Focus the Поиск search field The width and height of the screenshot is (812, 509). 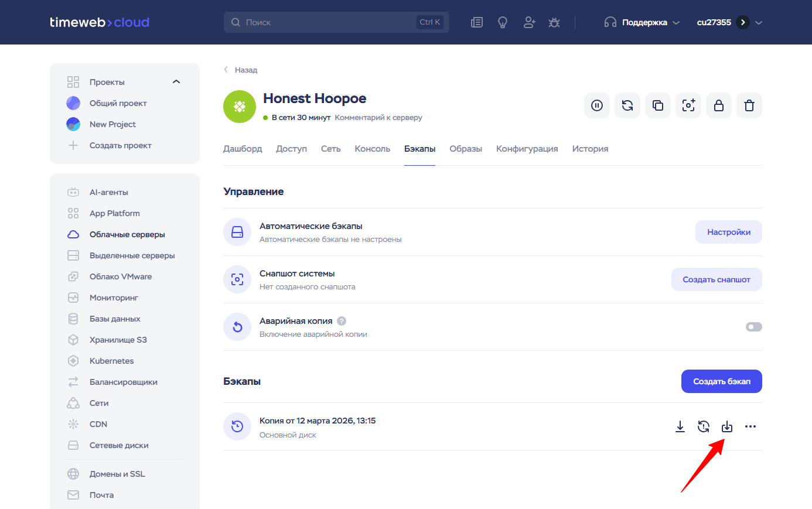328,22
